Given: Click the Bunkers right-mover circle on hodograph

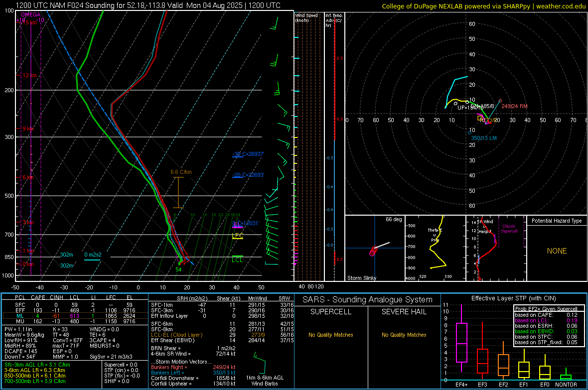Looking at the screenshot, I should [500, 101].
